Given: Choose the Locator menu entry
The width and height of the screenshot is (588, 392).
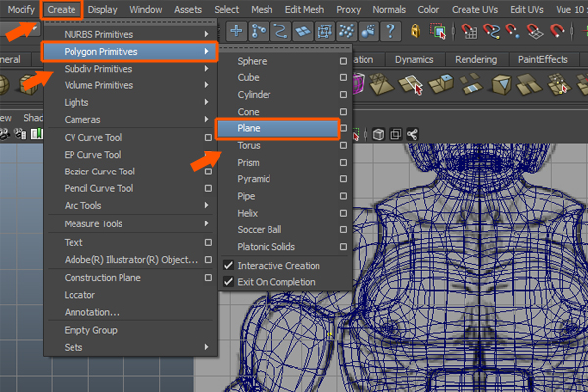Looking at the screenshot, I should [79, 294].
